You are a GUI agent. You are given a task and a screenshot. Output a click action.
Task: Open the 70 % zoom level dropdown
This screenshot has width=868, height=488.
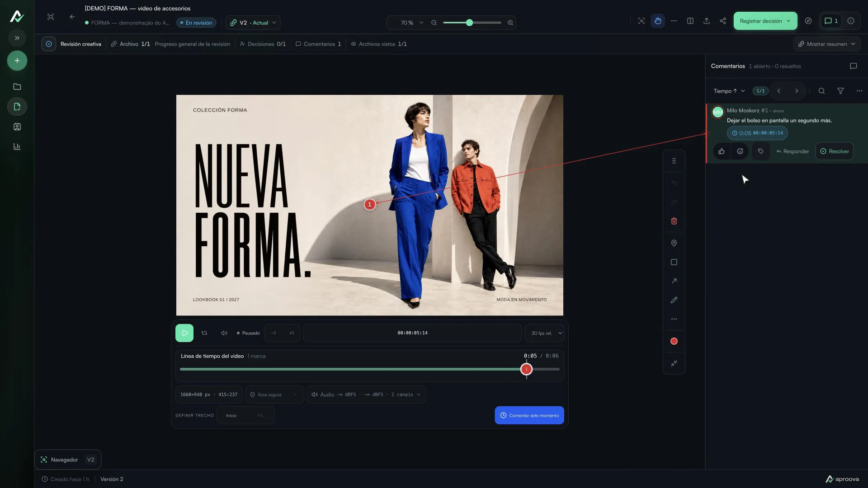click(x=411, y=23)
